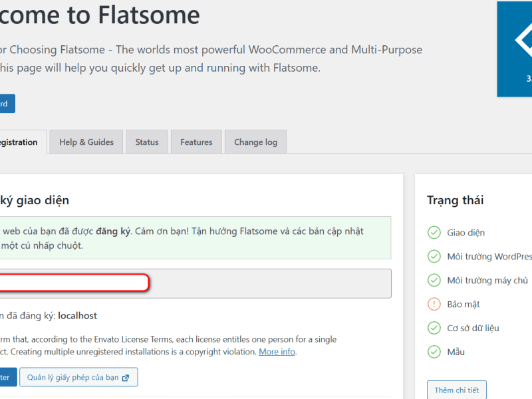Click the localhost registered domain text
532x399 pixels.
(77, 315)
